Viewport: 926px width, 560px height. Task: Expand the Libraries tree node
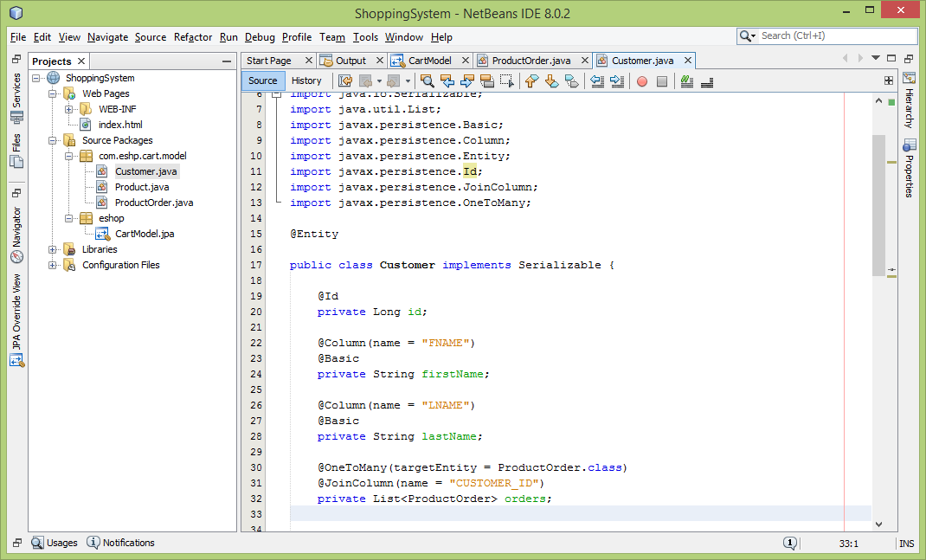pyautogui.click(x=53, y=249)
